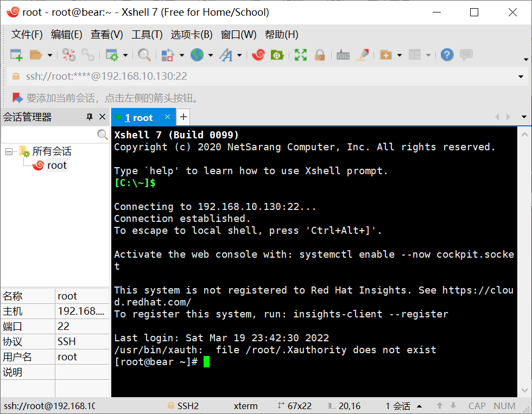532x414 pixels.
Task: Open the keyboard key-mapping icon
Action: (x=343, y=55)
